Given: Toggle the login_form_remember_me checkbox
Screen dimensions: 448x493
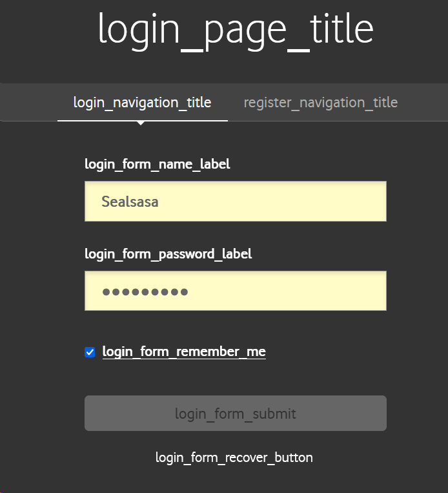Looking at the screenshot, I should [x=90, y=352].
